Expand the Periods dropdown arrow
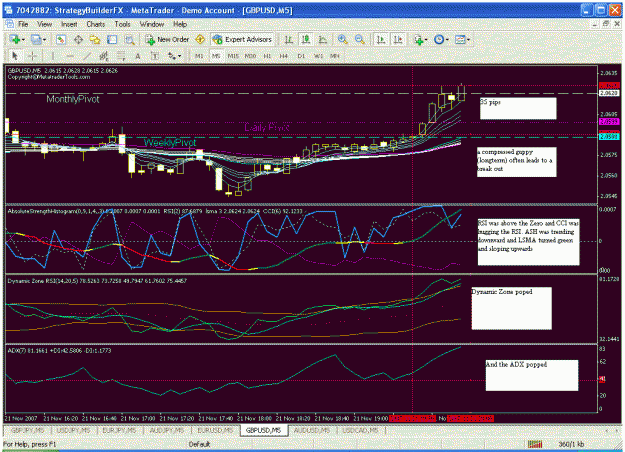Viewport: 625px width, 452px height. (x=447, y=39)
